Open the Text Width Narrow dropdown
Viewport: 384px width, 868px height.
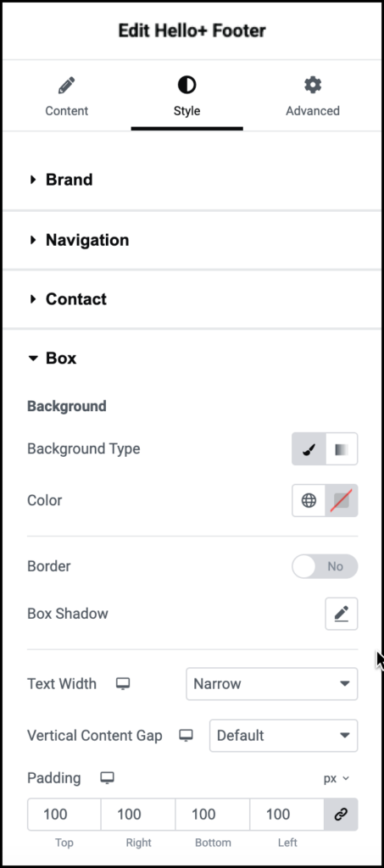pyautogui.click(x=271, y=684)
